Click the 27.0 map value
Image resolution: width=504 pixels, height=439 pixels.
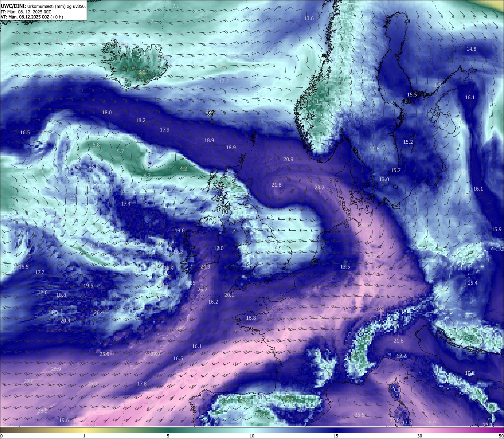click(x=29, y=381)
